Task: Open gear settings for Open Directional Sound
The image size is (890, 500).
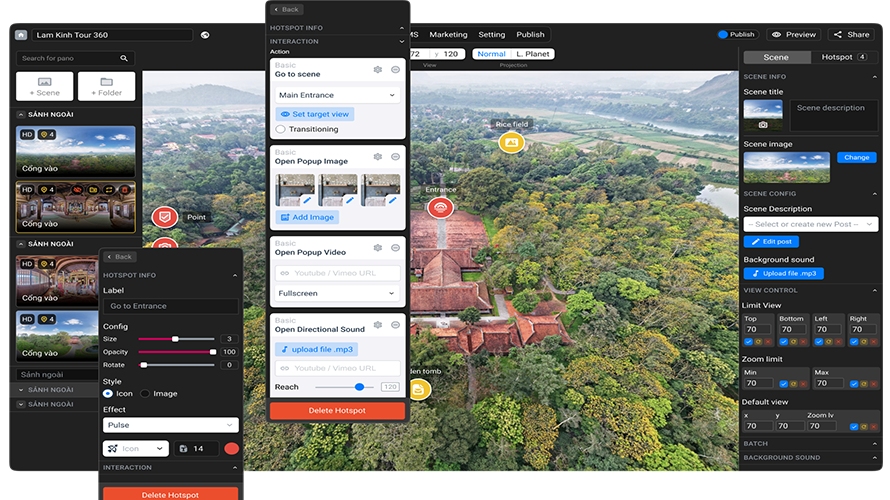Action: pyautogui.click(x=377, y=325)
